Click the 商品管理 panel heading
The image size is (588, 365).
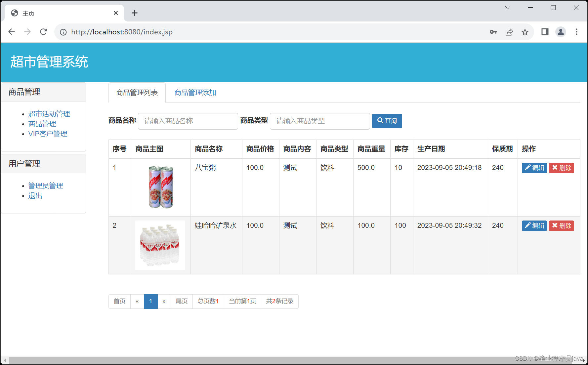pos(43,92)
